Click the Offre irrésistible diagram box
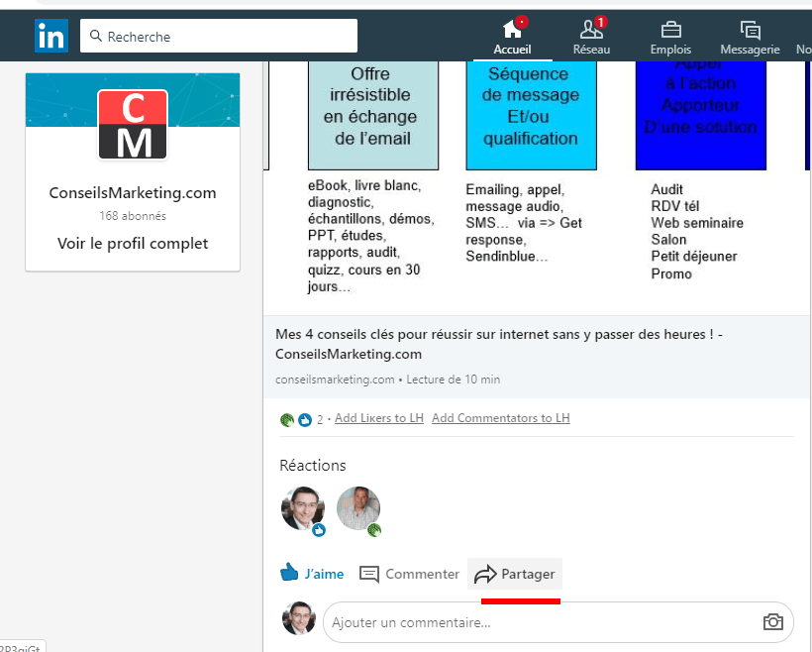Screen dimensions: 812x652 pos(373,115)
